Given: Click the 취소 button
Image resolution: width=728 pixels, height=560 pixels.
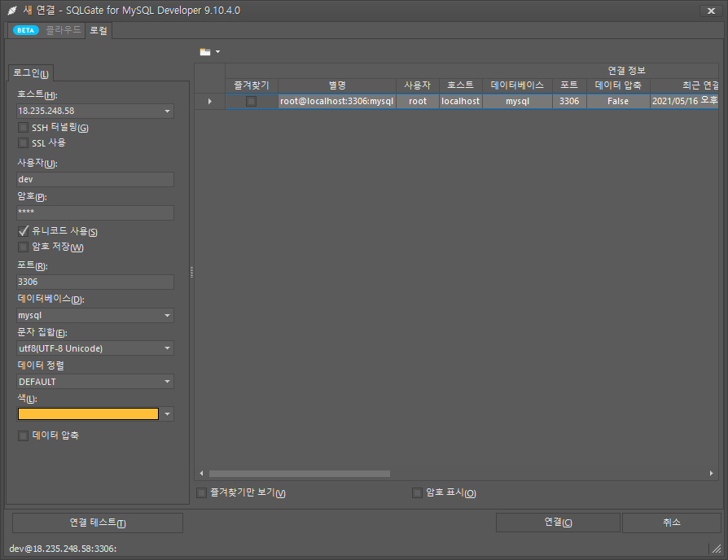Looking at the screenshot, I should click(671, 523).
